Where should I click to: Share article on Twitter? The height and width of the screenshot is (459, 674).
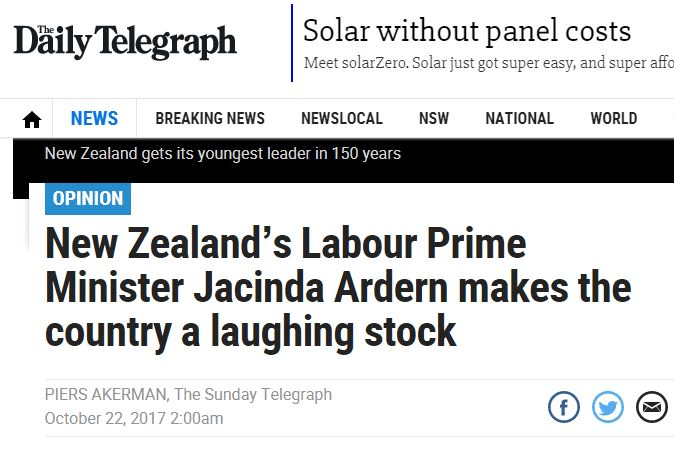(608, 407)
